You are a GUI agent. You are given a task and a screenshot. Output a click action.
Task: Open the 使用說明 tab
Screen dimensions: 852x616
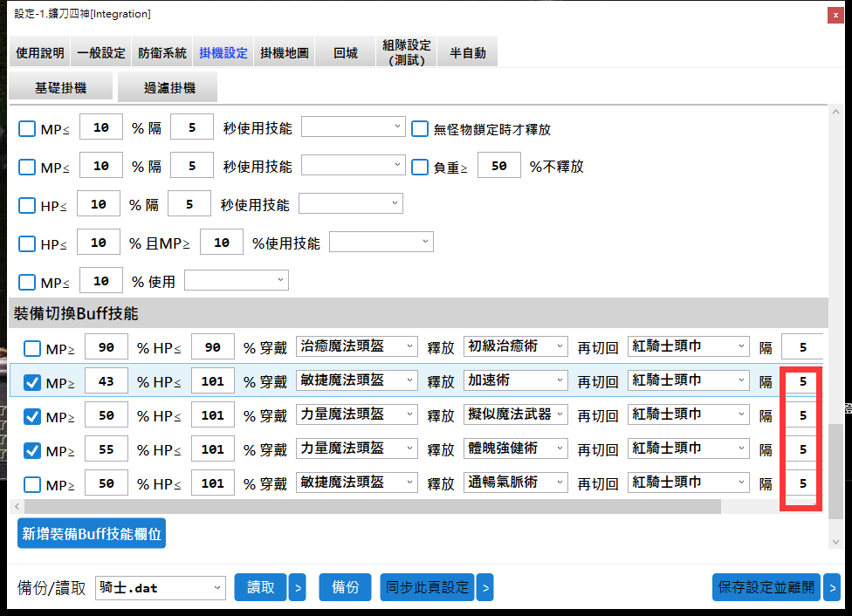coord(39,52)
